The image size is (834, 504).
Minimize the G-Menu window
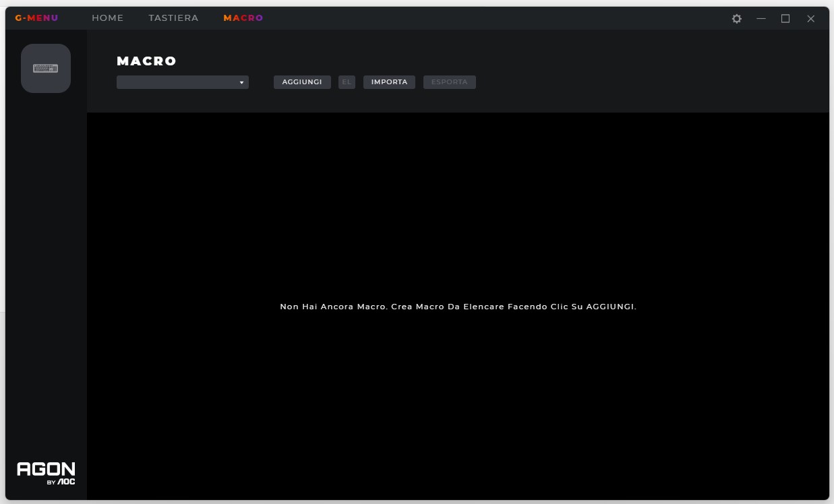761,19
